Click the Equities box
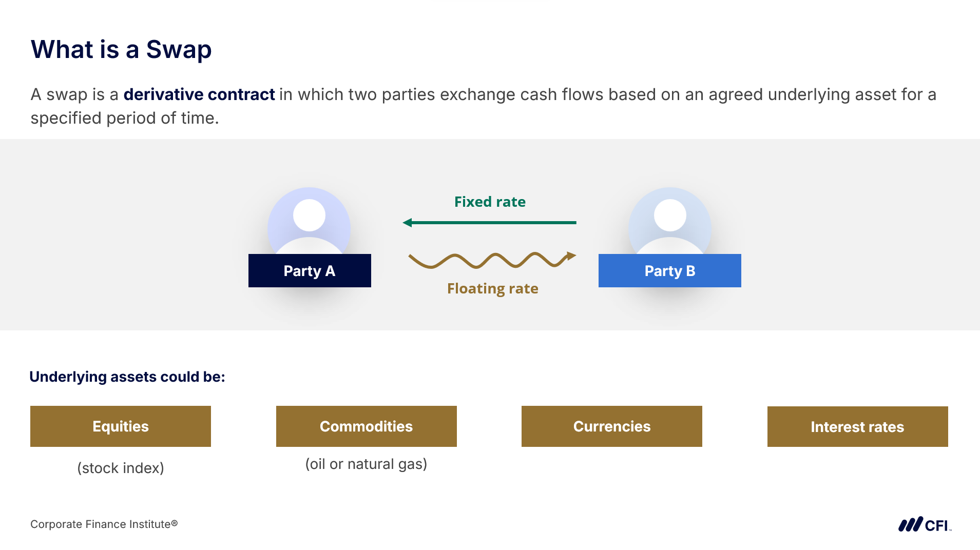The height and width of the screenshot is (550, 980). (121, 426)
